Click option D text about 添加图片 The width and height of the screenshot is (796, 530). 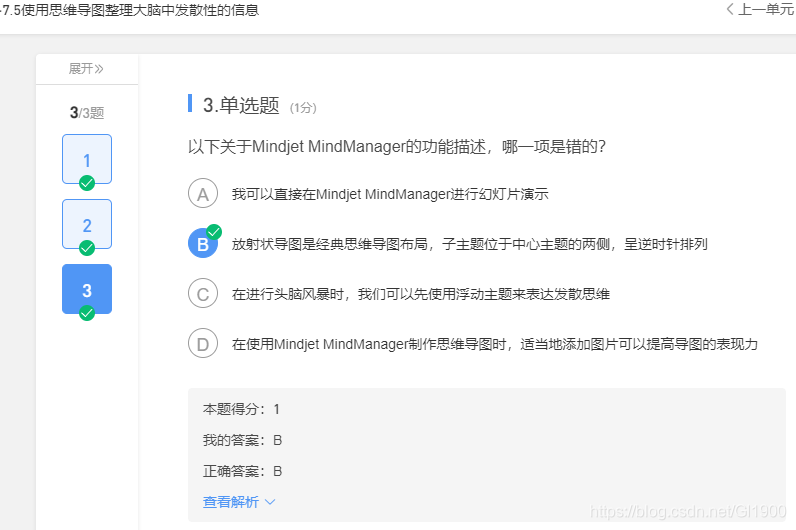[495, 344]
